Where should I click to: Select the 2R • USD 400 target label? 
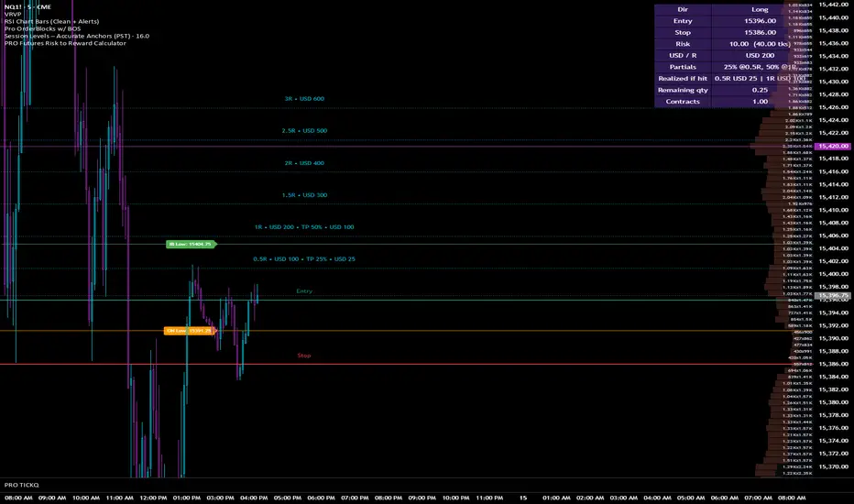pyautogui.click(x=304, y=162)
